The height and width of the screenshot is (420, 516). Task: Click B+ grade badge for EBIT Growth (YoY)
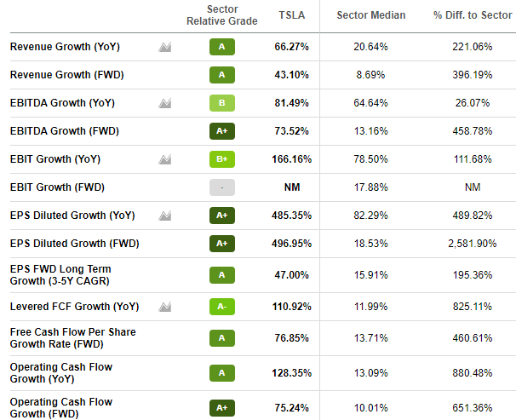coord(221,159)
